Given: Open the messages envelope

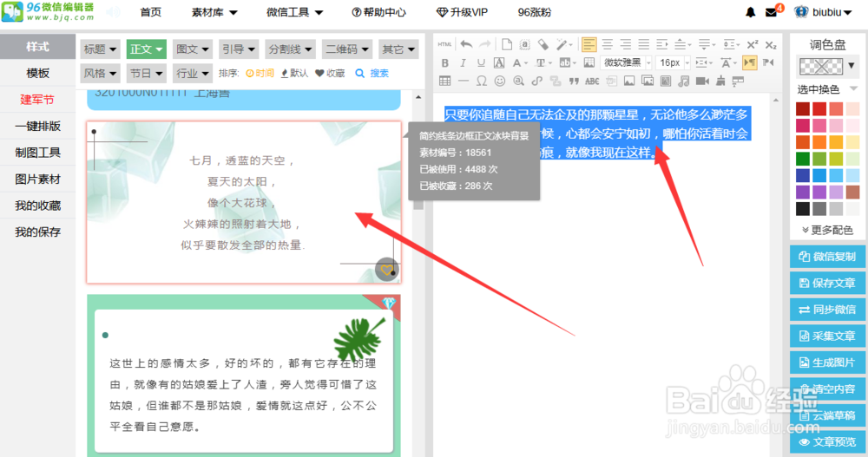Looking at the screenshot, I should click(x=771, y=12).
